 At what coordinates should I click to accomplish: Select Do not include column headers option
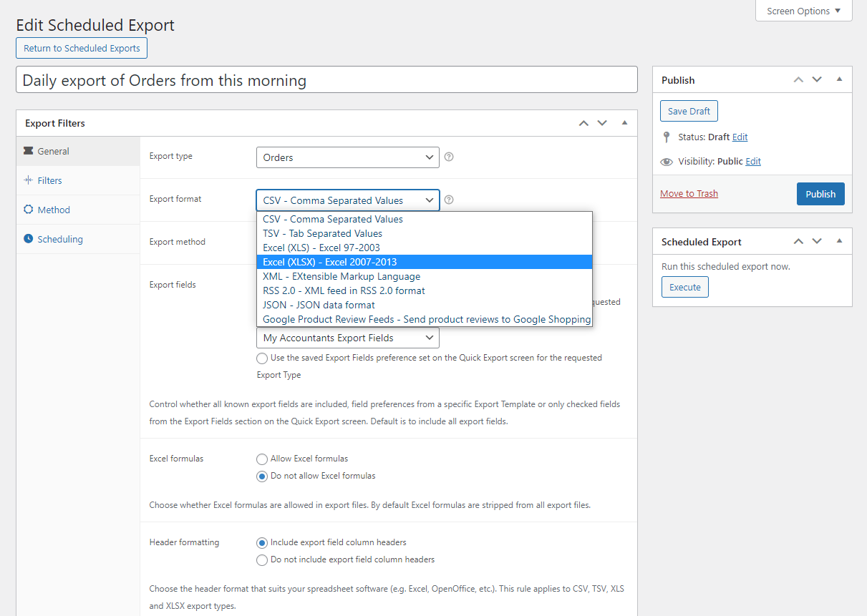262,559
